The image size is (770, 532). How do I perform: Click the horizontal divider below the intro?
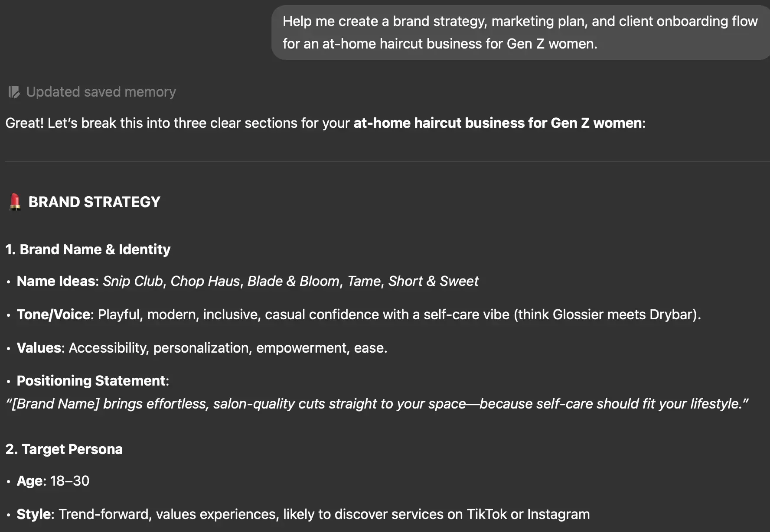[x=388, y=162]
